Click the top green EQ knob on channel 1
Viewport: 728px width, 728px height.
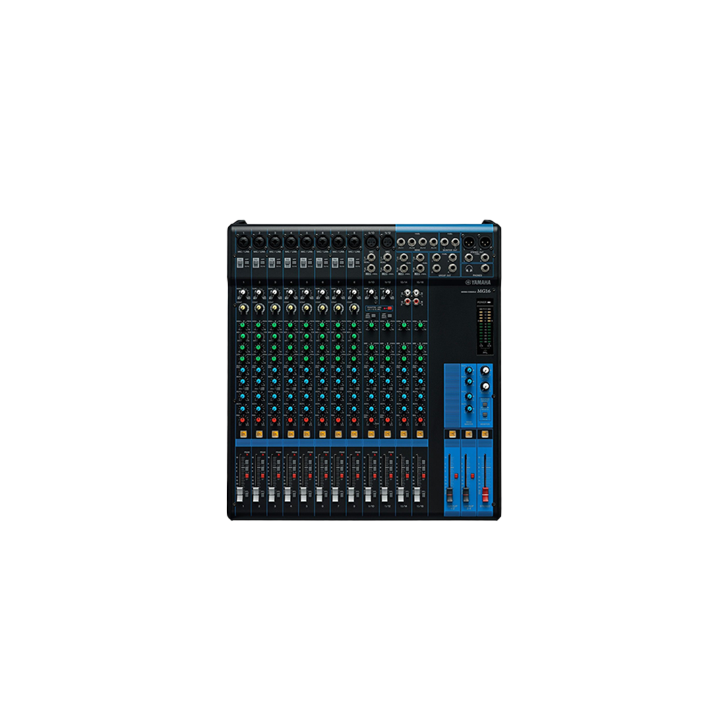coord(243,325)
